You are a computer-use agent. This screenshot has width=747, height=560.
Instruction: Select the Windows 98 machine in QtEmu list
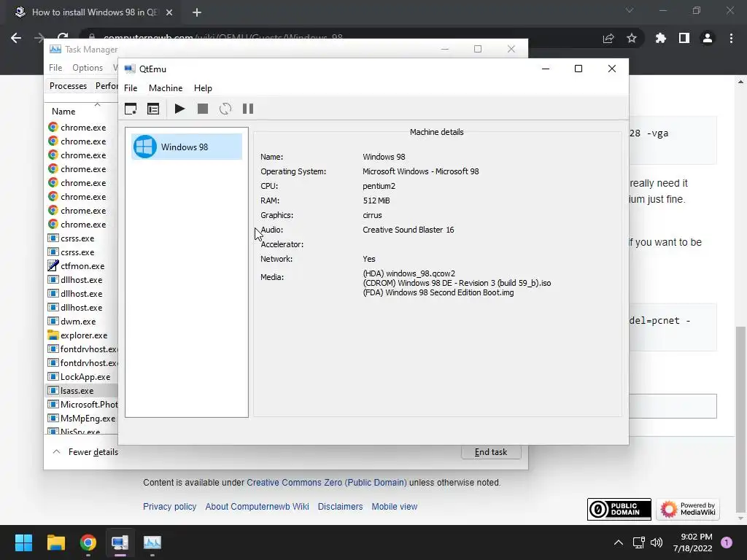tap(186, 147)
